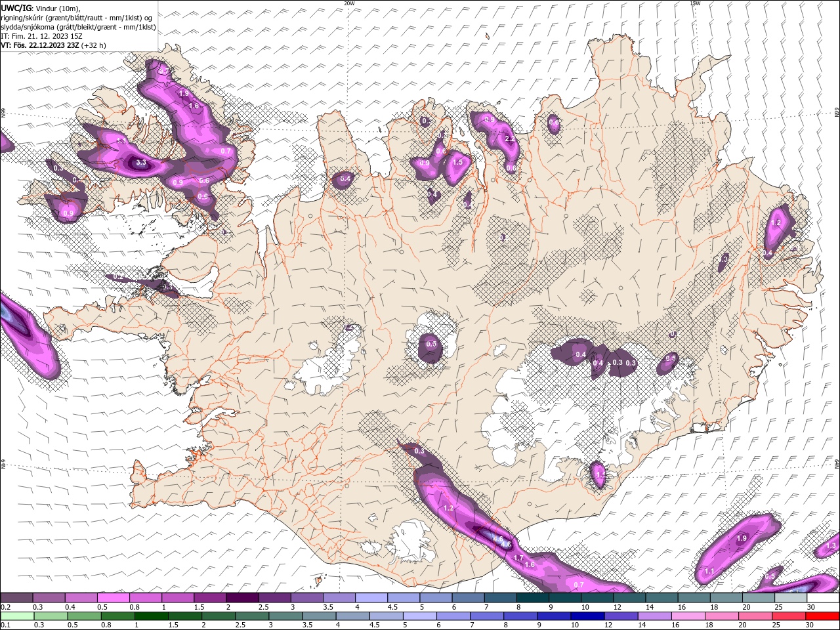This screenshot has width=840, height=630.
Task: Click the 20W longitude label
Action: [x=349, y=3]
